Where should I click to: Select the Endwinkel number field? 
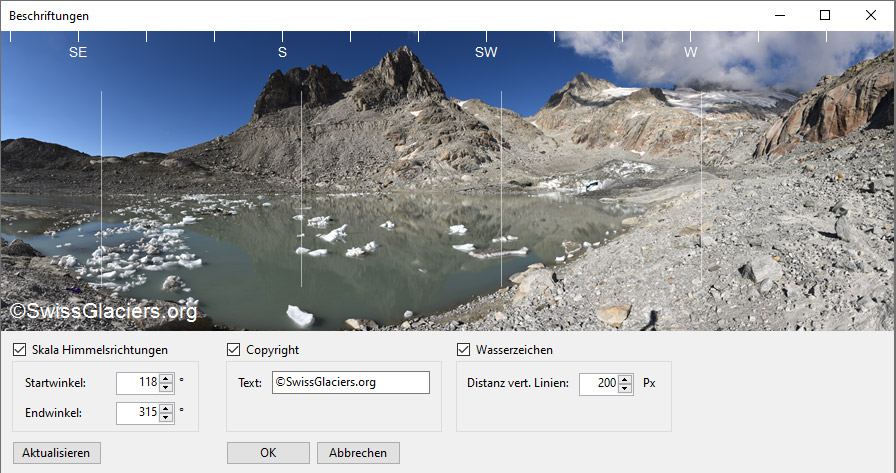(138, 413)
